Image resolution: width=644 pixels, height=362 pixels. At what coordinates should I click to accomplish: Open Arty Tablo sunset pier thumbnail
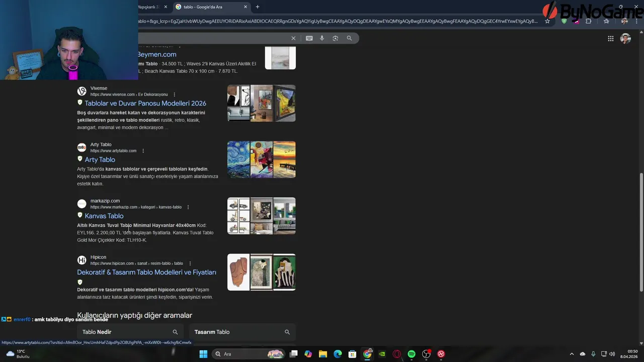point(284,159)
